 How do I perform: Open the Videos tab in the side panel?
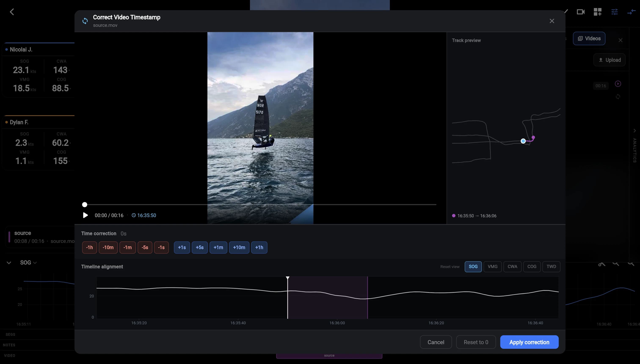click(589, 38)
